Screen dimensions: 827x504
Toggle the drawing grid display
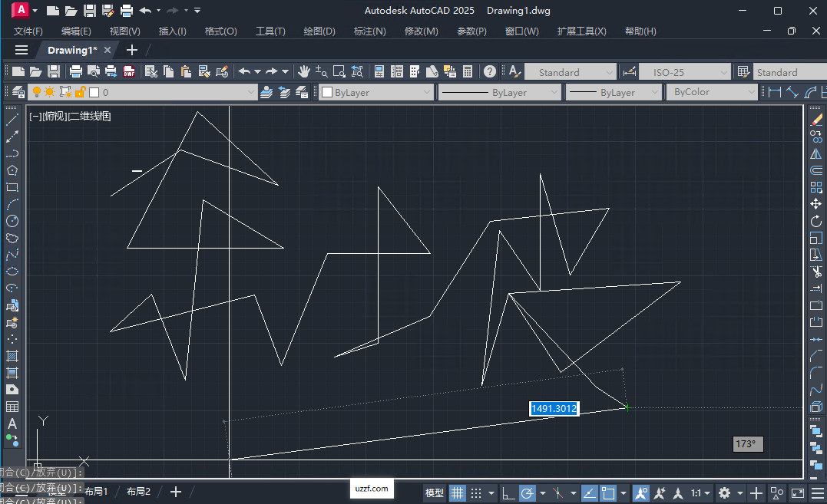[457, 492]
